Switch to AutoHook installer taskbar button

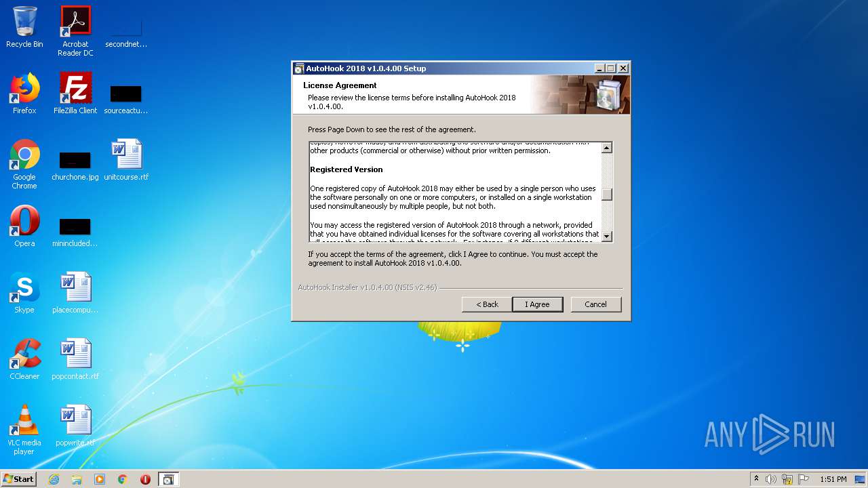tap(168, 479)
